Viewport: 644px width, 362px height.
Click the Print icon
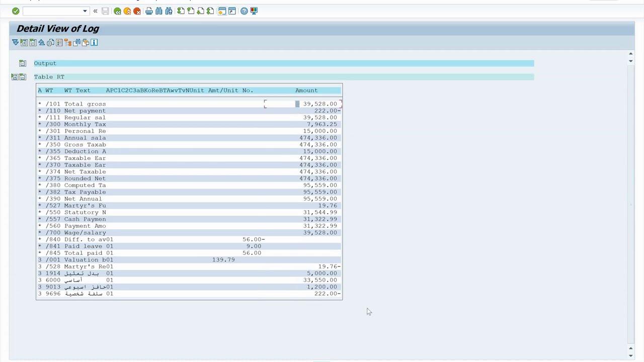tap(149, 11)
